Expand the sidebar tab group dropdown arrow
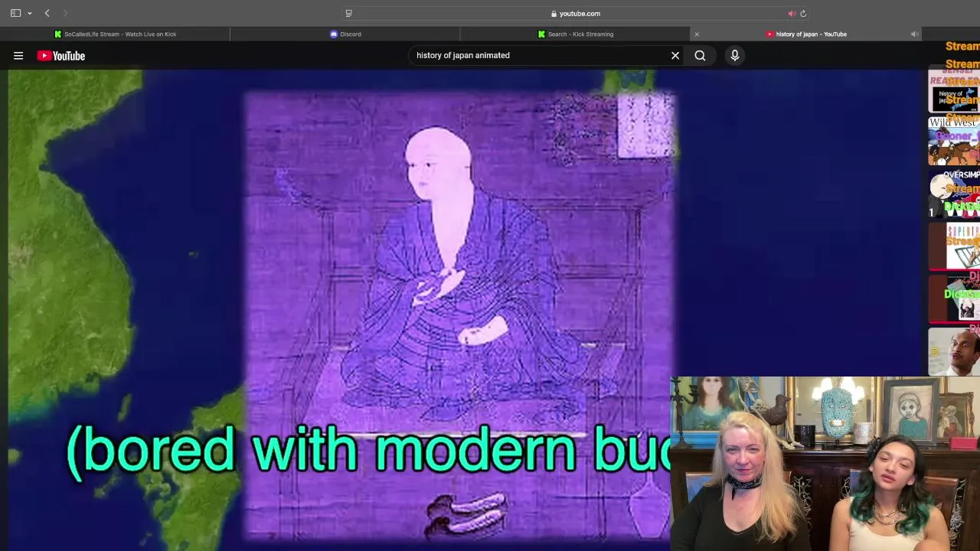 coord(30,13)
